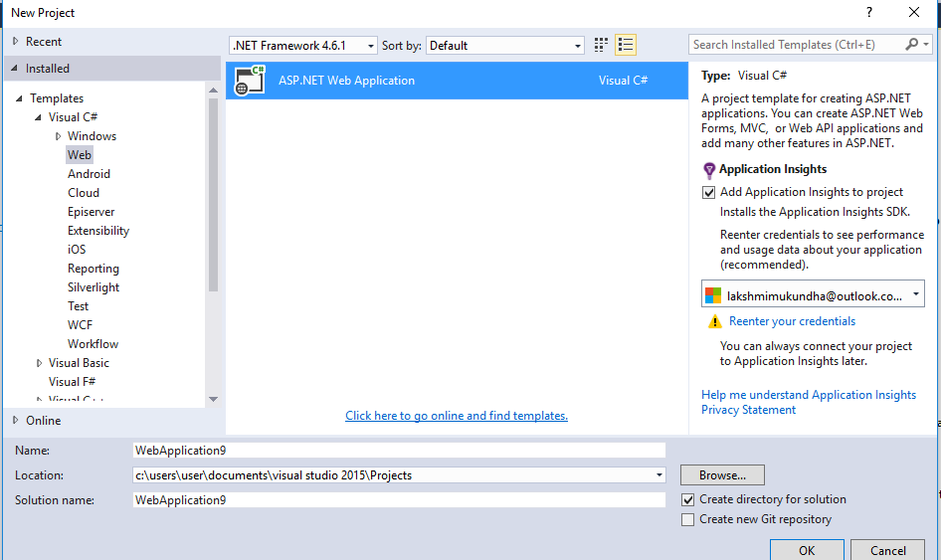The width and height of the screenshot is (941, 560).
Task: Switch to medium icons list view
Action: point(626,45)
